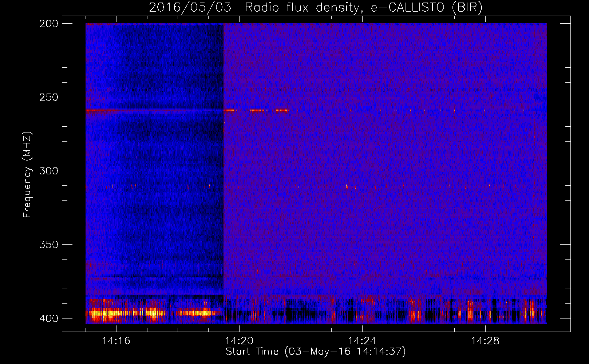Click the 200 frequency tick label
The height and width of the screenshot is (364, 589).
tap(49, 24)
